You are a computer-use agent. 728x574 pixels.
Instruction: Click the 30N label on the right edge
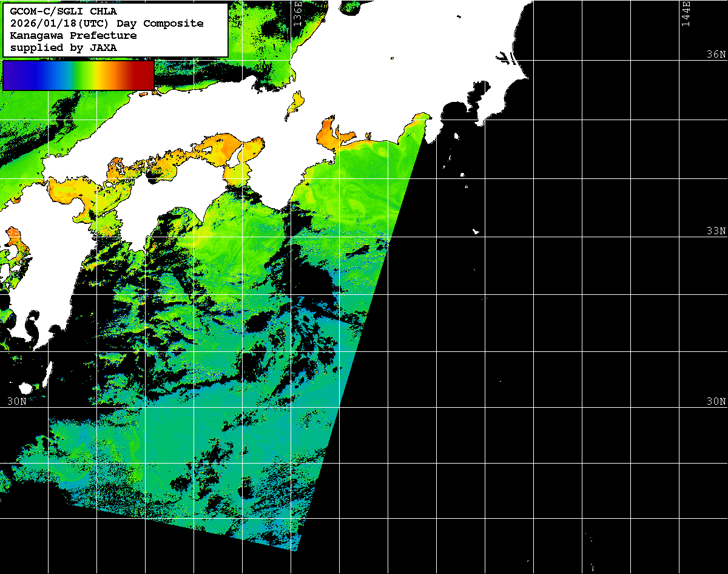tap(715, 402)
